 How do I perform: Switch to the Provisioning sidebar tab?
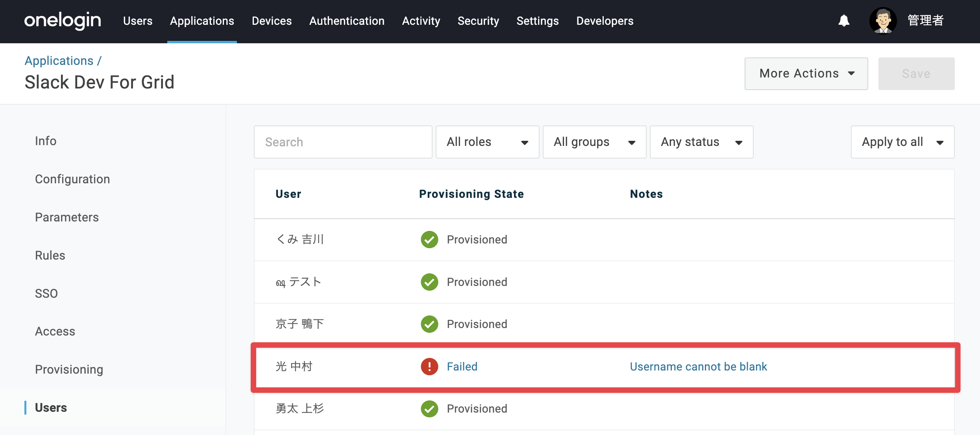point(69,369)
